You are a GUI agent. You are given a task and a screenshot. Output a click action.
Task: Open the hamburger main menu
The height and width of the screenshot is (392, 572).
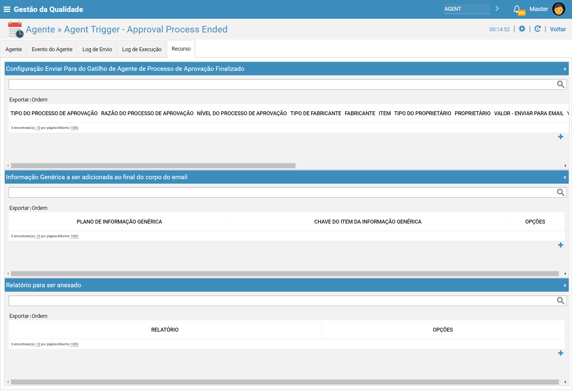(7, 9)
